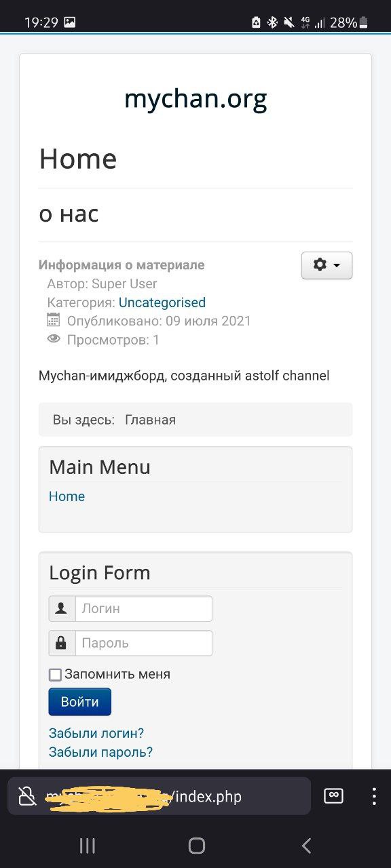Open Android recent apps button
This screenshot has height=868, width=391.
tap(88, 845)
